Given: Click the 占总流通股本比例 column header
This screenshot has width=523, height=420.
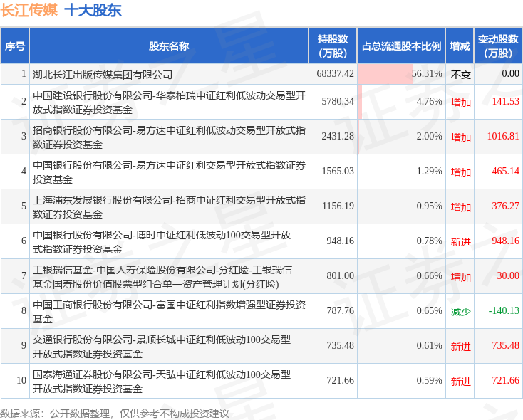Looking at the screenshot, I should [401, 46].
